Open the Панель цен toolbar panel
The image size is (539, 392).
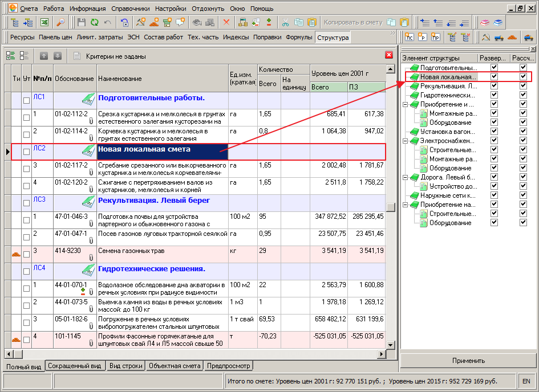(x=55, y=37)
